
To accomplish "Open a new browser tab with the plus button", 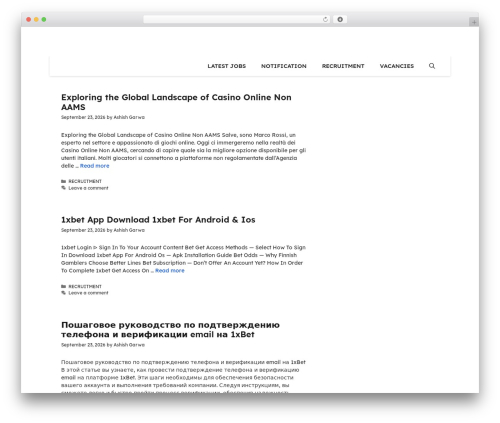I will point(474,22).
